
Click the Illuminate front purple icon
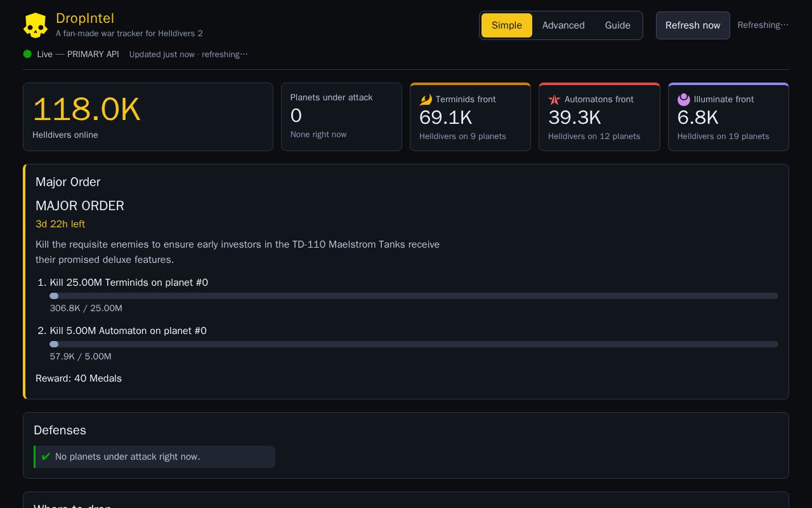pos(684,99)
